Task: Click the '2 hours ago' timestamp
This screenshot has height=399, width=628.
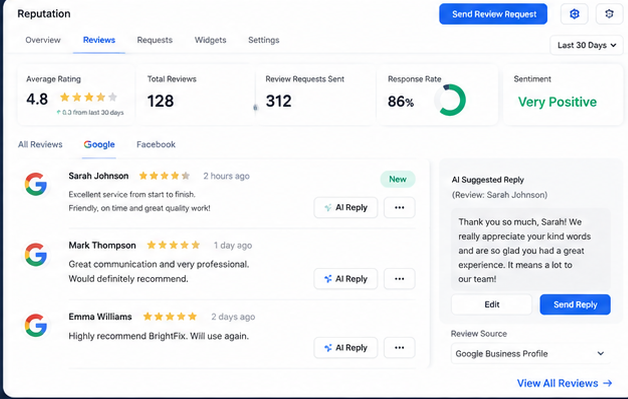Action: tap(226, 176)
